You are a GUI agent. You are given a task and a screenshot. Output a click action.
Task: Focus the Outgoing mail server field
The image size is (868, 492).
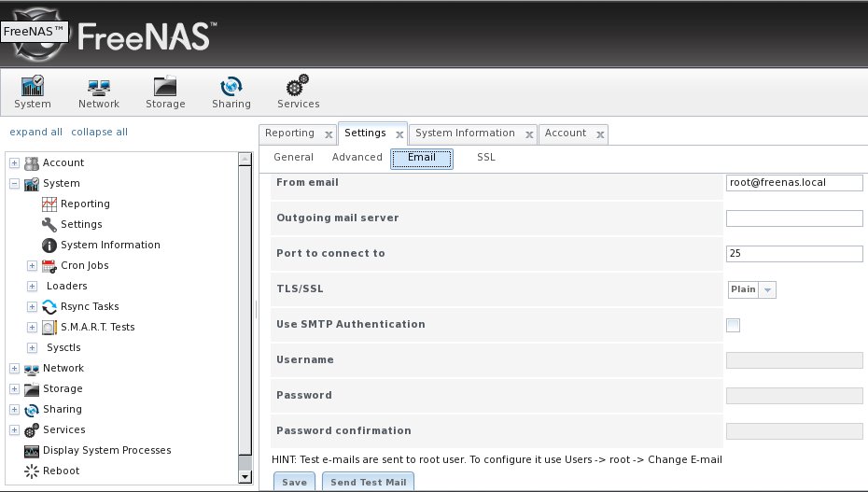pos(794,218)
